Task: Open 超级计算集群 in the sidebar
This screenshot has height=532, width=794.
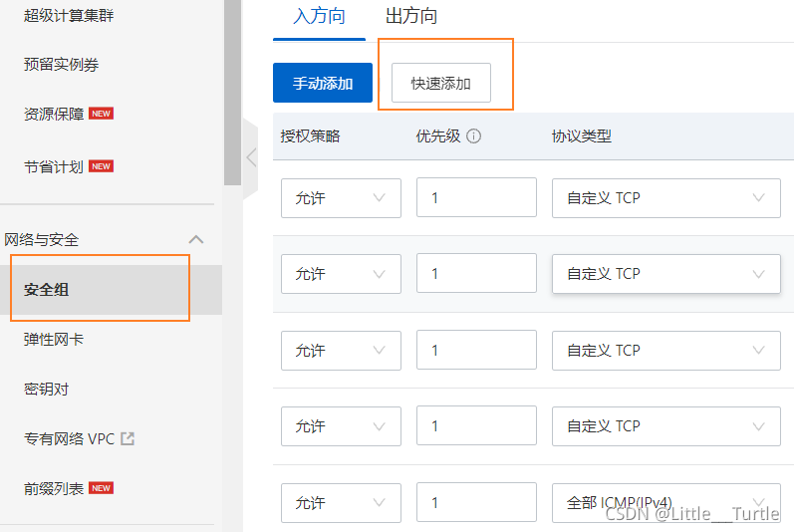Action: point(69,15)
